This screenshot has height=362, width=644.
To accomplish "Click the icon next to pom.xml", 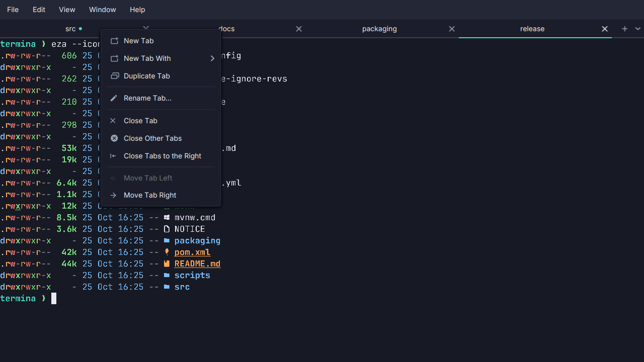I will pos(167,252).
